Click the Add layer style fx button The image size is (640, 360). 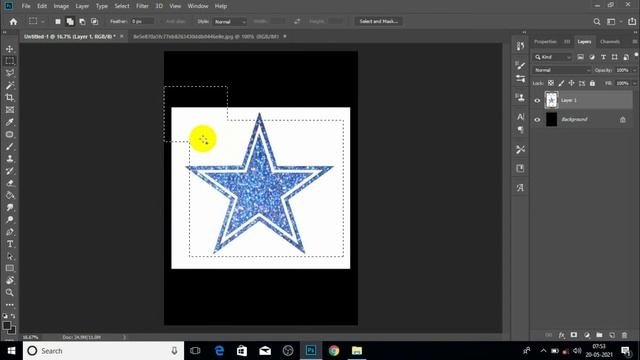coord(562,335)
